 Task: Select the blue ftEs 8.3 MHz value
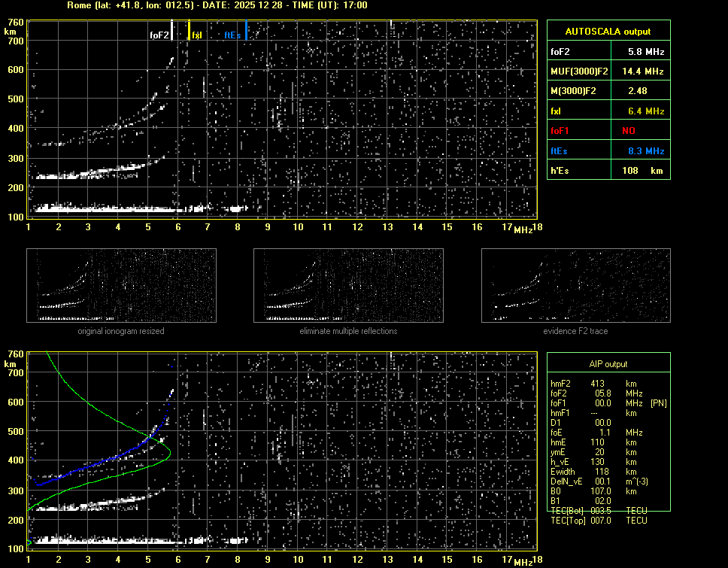[646, 151]
